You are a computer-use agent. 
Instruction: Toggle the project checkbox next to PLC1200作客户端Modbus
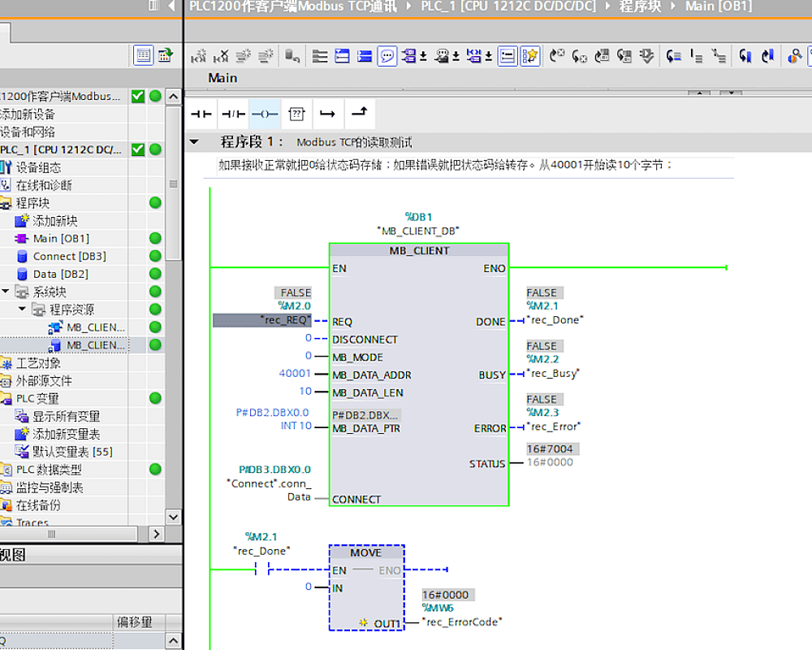coord(136,96)
